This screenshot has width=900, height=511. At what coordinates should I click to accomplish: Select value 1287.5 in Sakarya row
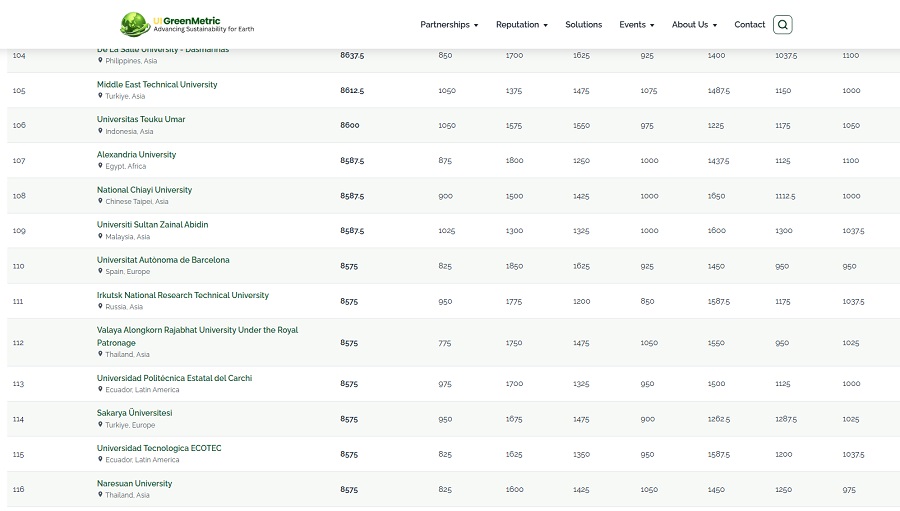[786, 419]
